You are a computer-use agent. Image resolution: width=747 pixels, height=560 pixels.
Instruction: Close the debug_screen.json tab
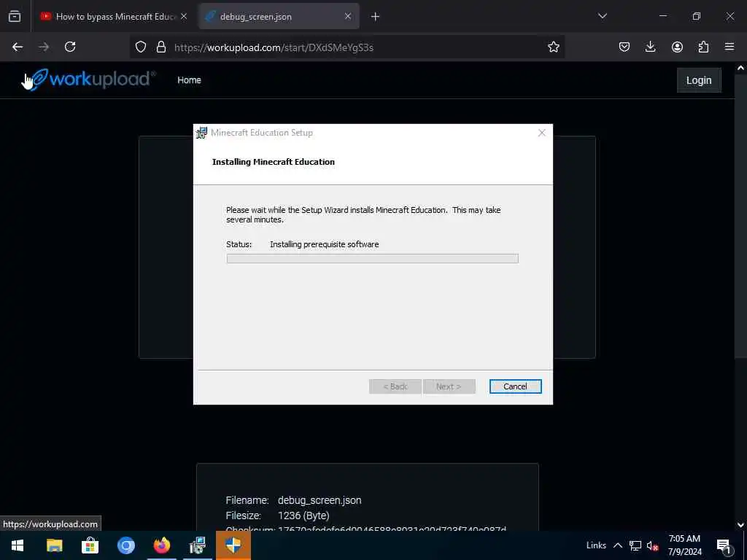click(x=348, y=17)
